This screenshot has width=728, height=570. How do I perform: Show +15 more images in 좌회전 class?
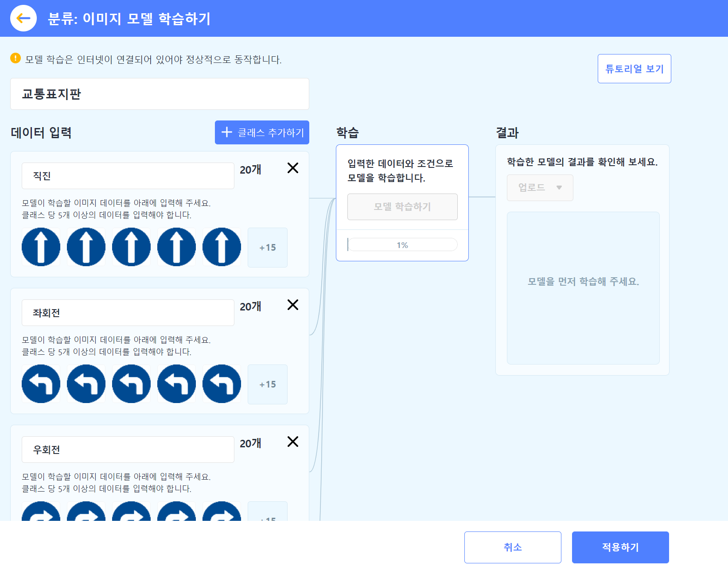268,384
